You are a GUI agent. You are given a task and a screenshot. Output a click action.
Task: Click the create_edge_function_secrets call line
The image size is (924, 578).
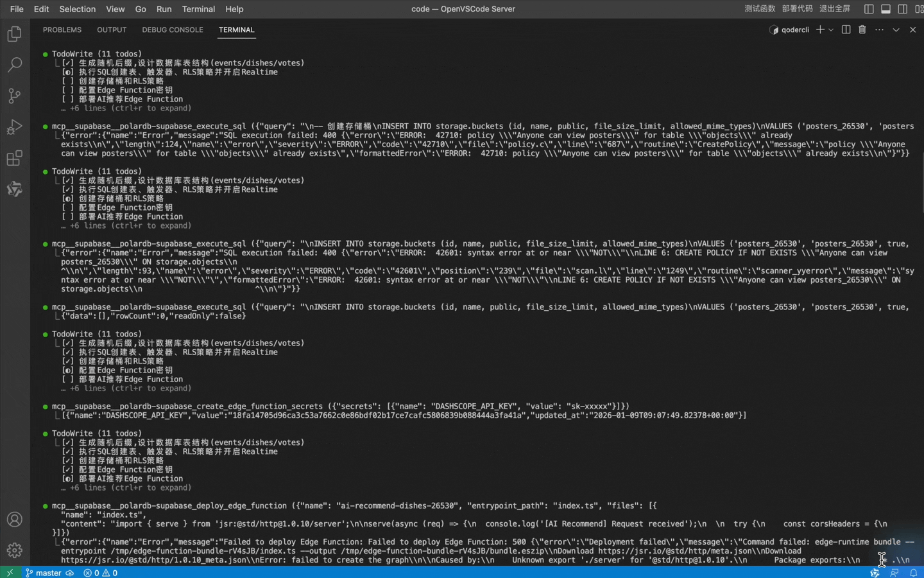340,407
